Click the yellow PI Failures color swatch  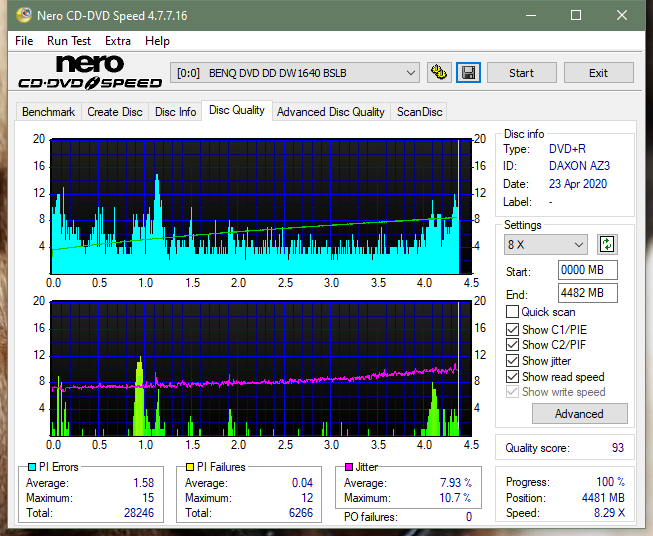point(190,467)
